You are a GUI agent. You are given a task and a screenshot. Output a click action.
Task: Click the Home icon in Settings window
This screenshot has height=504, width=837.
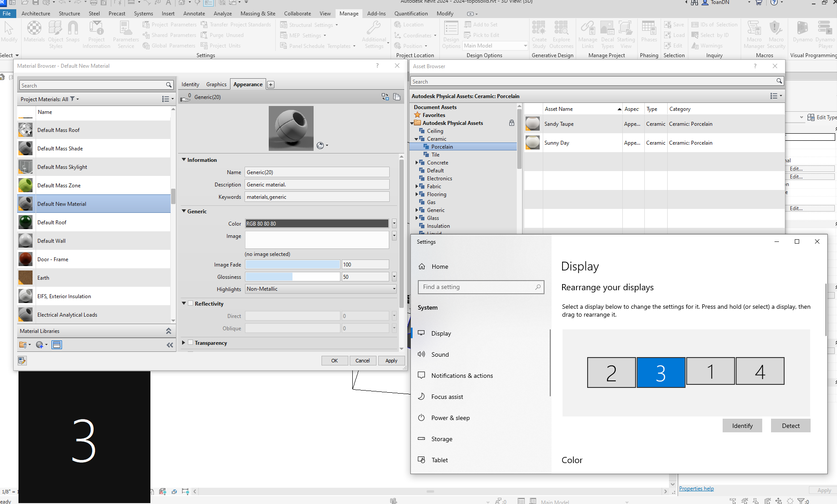click(422, 267)
